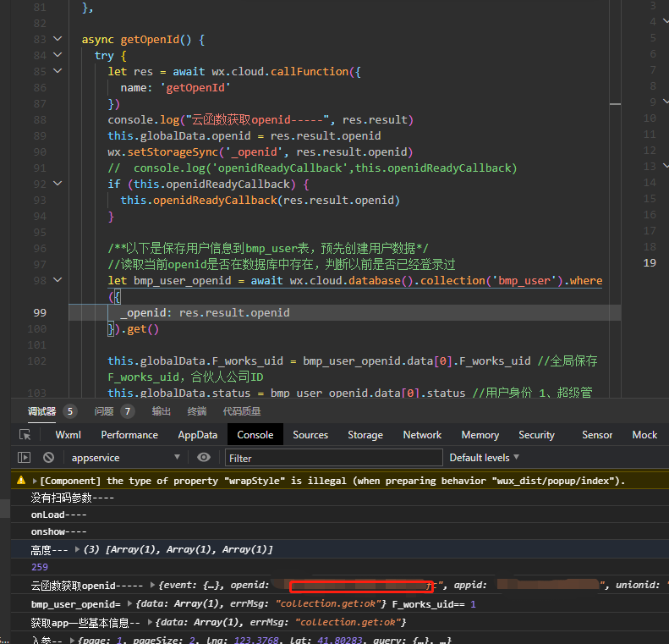The width and height of the screenshot is (669, 644).
Task: Clear console with the ban icon
Action: [x=49, y=458]
